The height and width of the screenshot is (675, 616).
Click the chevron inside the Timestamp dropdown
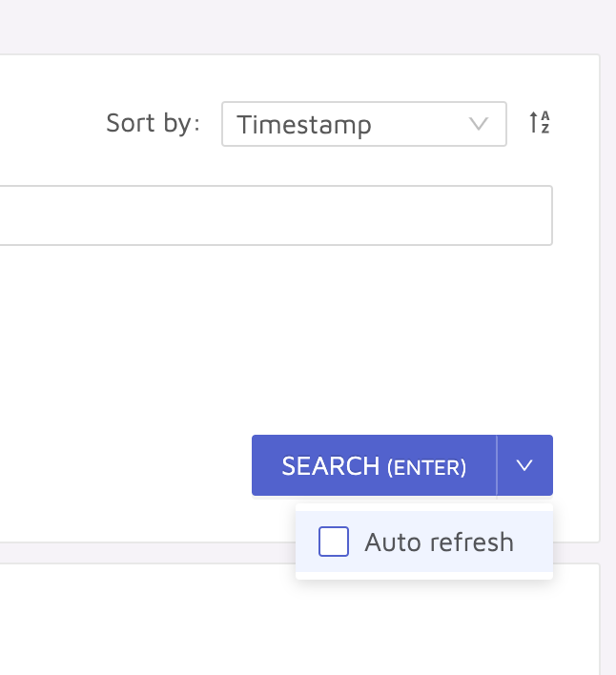(479, 124)
